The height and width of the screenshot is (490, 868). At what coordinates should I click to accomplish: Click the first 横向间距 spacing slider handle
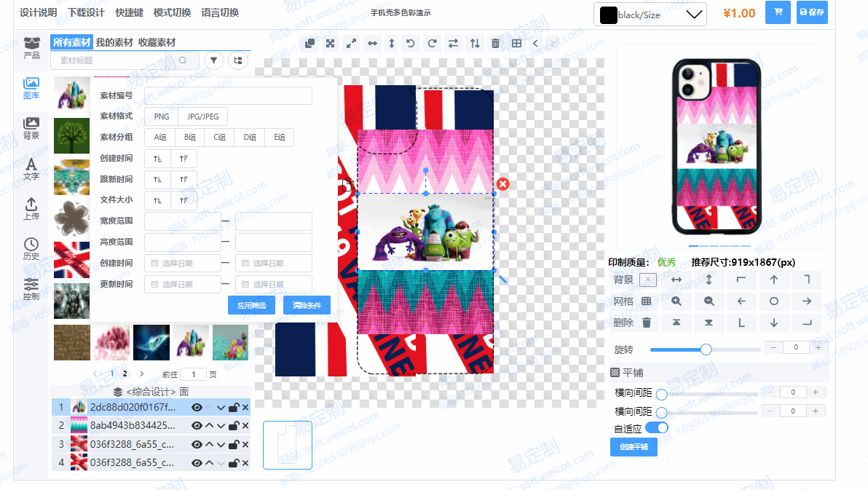pos(661,394)
